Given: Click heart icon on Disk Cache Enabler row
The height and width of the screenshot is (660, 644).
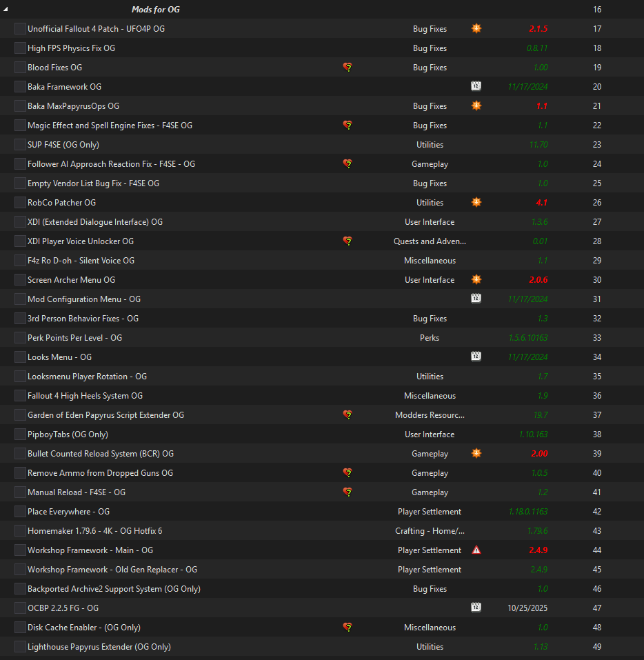Looking at the screenshot, I should [348, 627].
